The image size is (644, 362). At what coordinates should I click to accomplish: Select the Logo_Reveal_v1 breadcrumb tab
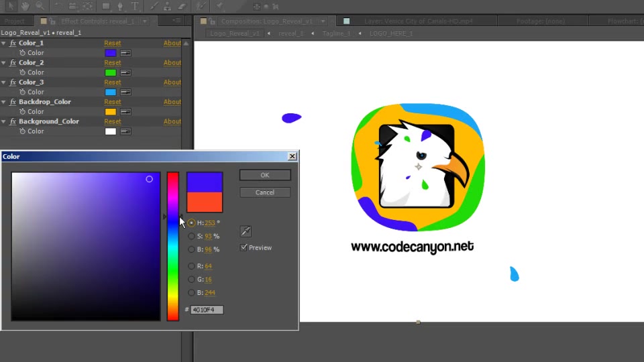(x=235, y=34)
